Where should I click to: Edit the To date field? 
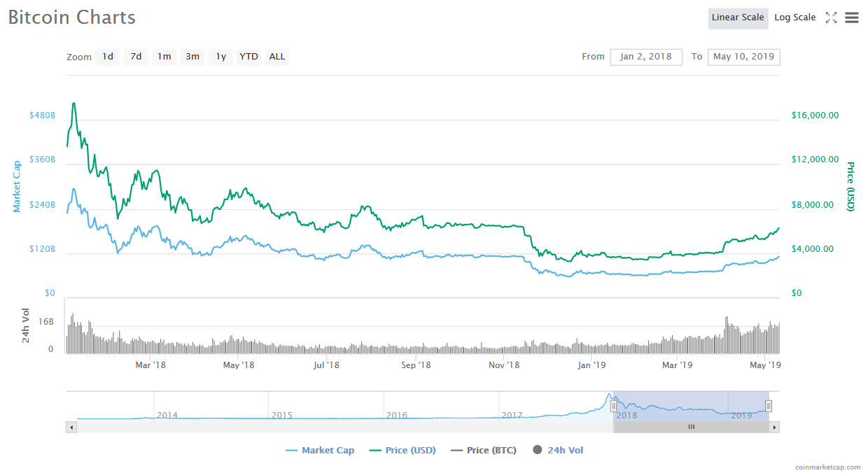(744, 57)
